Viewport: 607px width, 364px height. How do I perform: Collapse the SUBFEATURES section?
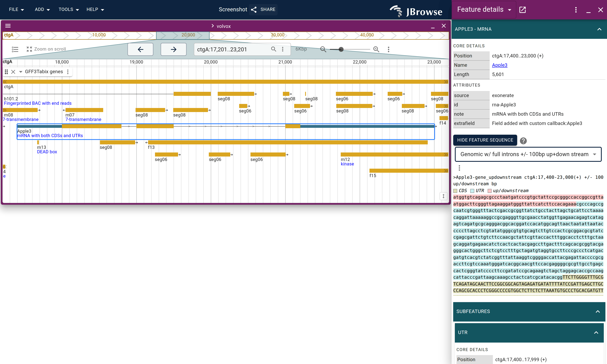pos(597,311)
